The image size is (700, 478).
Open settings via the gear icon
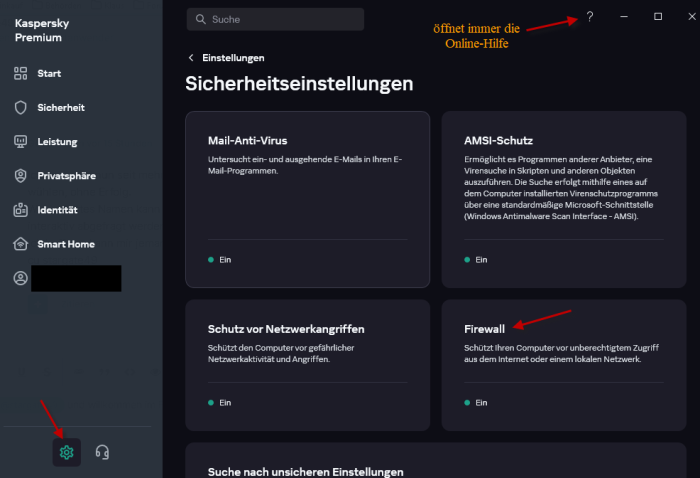67,452
